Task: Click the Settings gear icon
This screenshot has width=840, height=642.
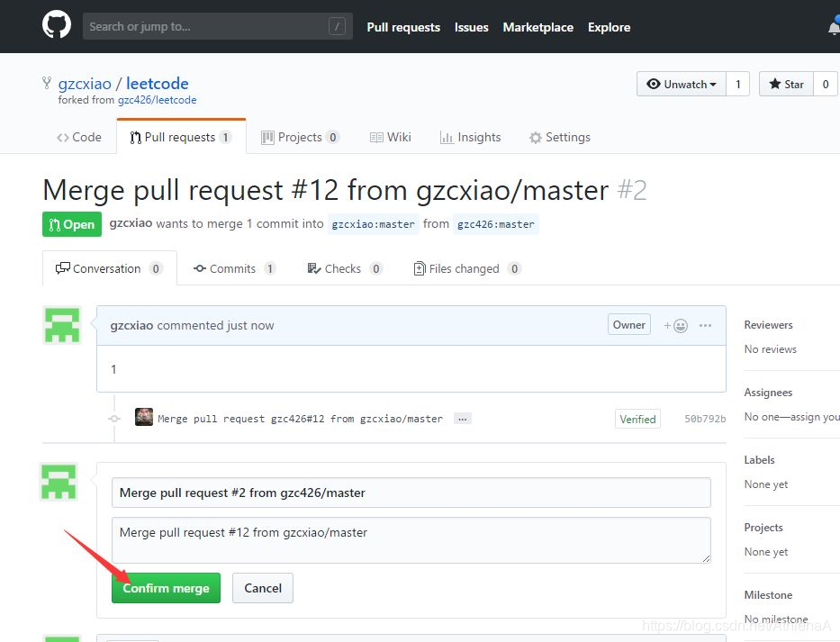Action: coord(535,138)
